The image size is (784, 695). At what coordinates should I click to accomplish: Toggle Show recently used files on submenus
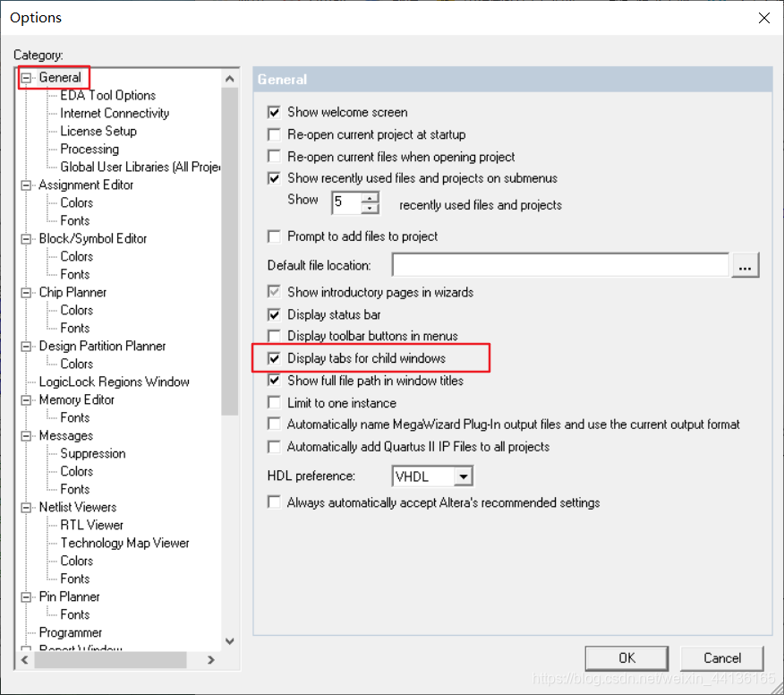[x=274, y=178]
